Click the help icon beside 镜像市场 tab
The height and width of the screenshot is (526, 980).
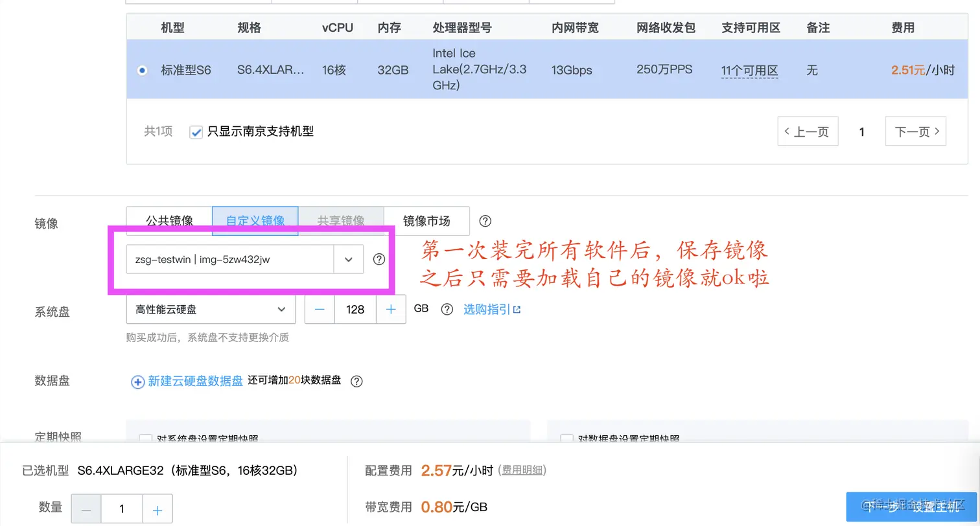coord(485,221)
